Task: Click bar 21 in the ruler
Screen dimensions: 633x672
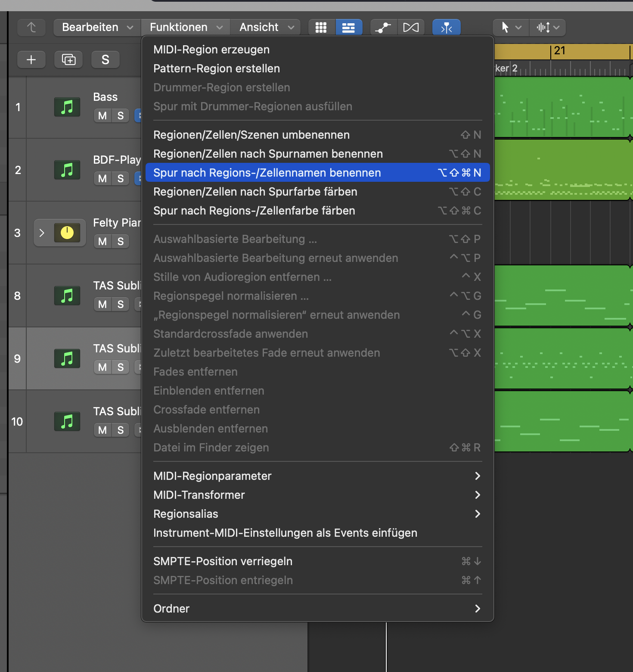Action: [560, 51]
